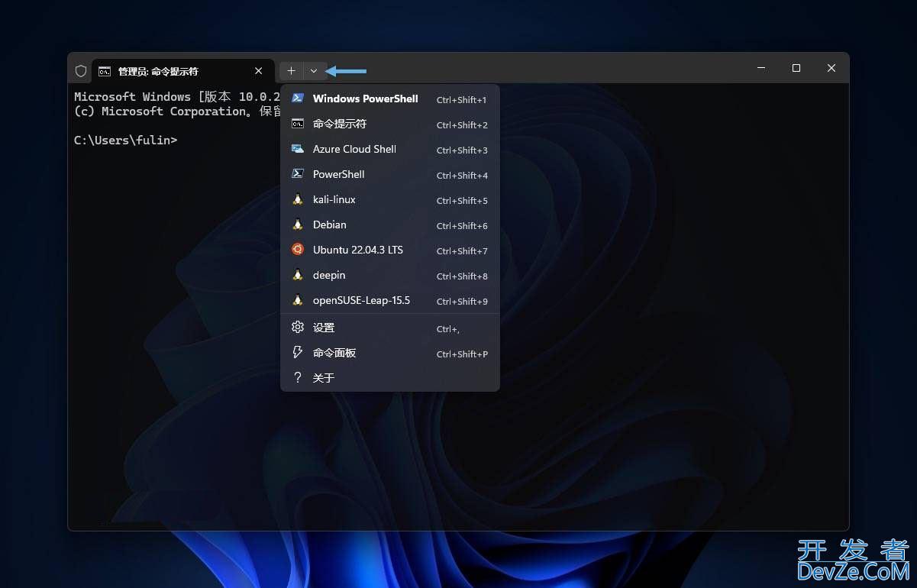Click the C:\Users\fulin> prompt line
917x588 pixels.
click(126, 141)
